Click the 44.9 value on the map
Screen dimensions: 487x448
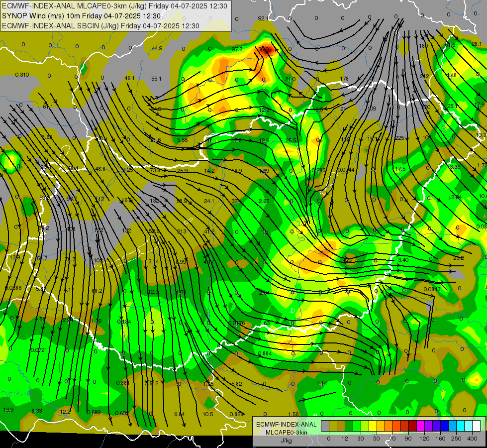(157, 48)
